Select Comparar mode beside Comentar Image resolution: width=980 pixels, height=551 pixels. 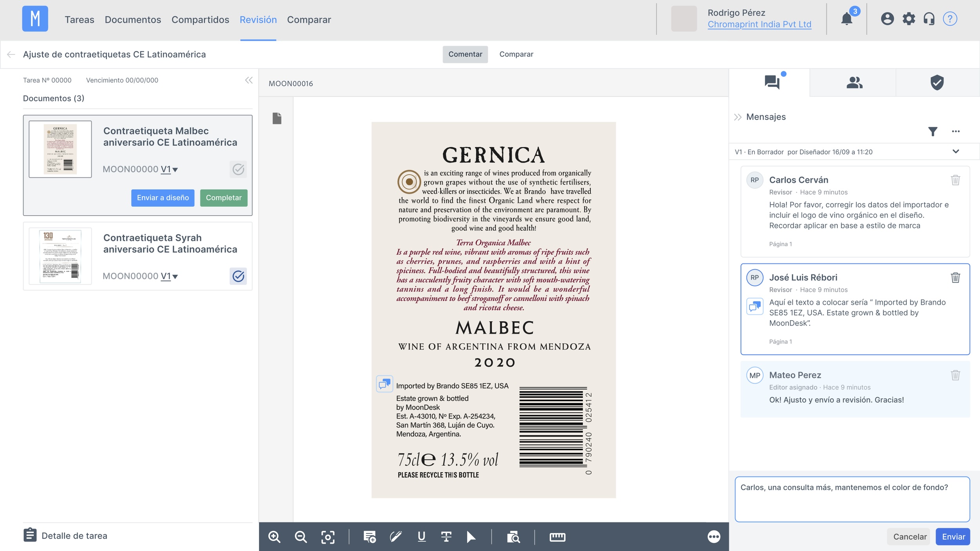[x=516, y=54]
